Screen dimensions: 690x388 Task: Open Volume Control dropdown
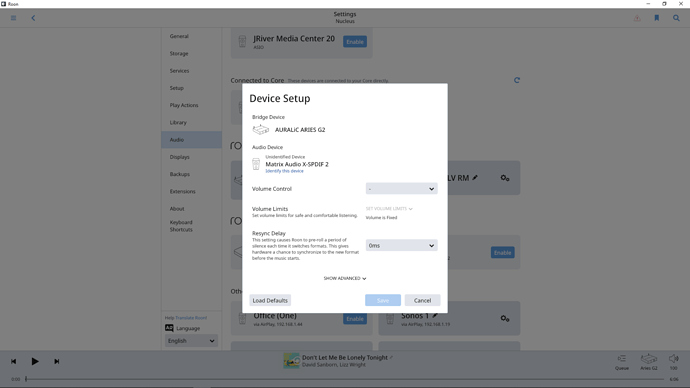(x=401, y=189)
